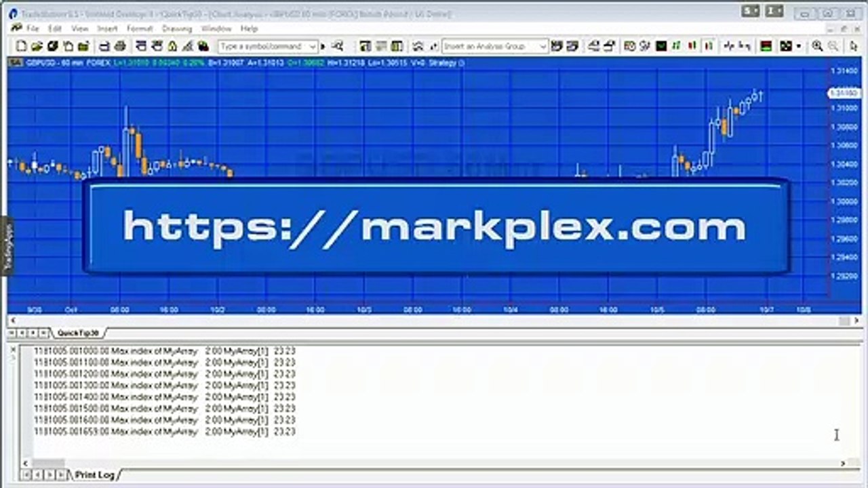Select the Print Log tab
Image resolution: width=868 pixels, height=488 pixels.
click(94, 475)
